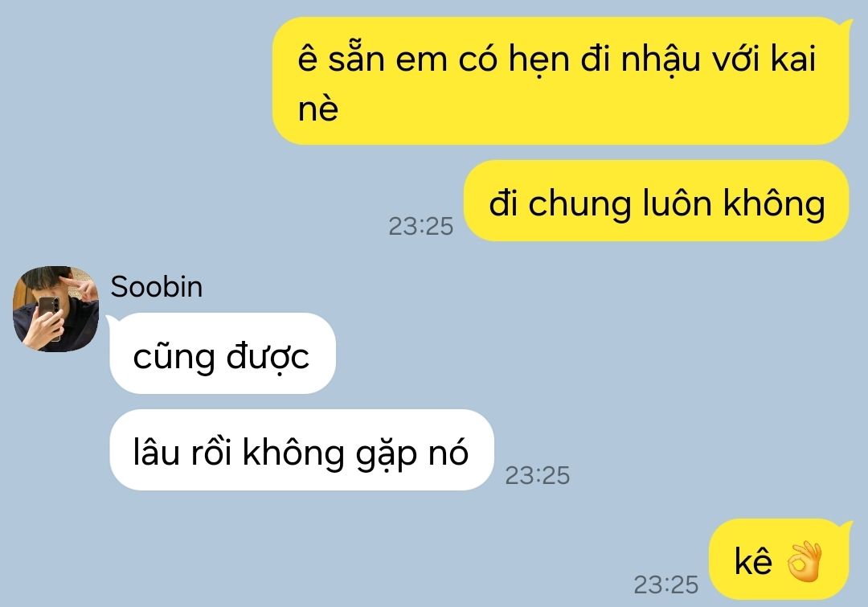Screen dimensions: 868x607
Task: Select the "cũng được" message bubble
Action: pyautogui.click(x=223, y=353)
